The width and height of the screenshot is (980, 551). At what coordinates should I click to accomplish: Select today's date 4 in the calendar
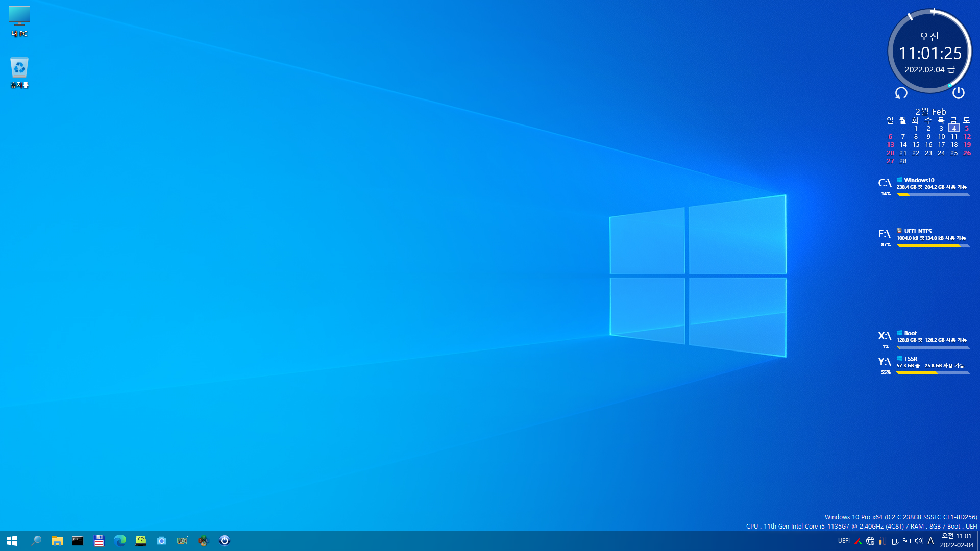coord(954,128)
